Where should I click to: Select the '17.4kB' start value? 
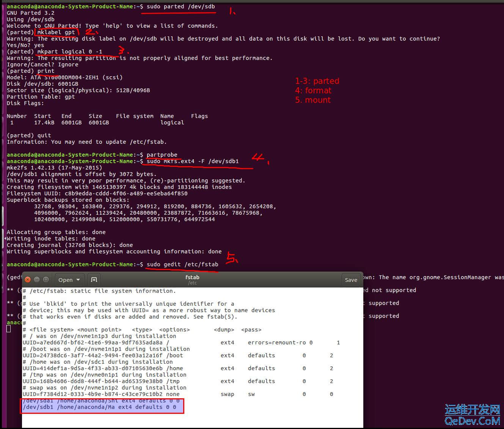(x=44, y=123)
